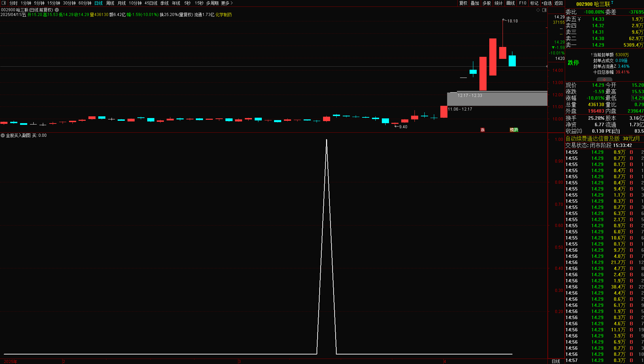Select the 60分钟 period
Image resolution: width=644 pixels, height=364 pixels.
point(85,3)
